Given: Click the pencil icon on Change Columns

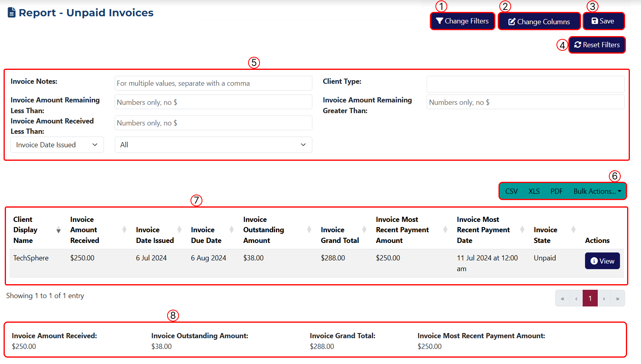Looking at the screenshot, I should (512, 21).
